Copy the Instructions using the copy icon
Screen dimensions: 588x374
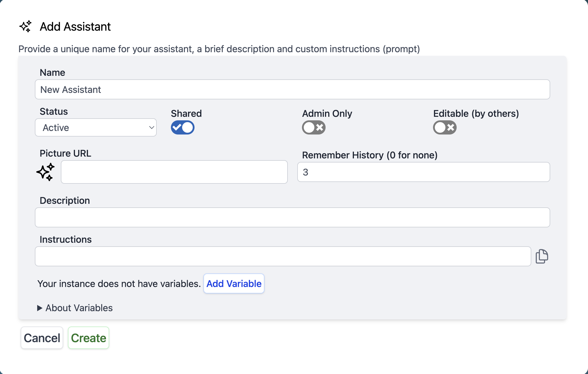click(x=543, y=256)
